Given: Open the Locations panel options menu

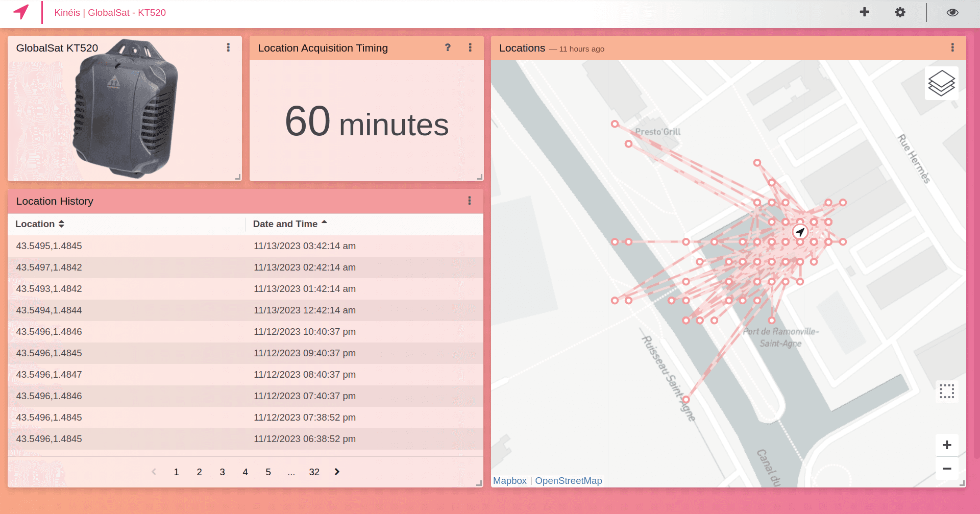Looking at the screenshot, I should tap(952, 47).
